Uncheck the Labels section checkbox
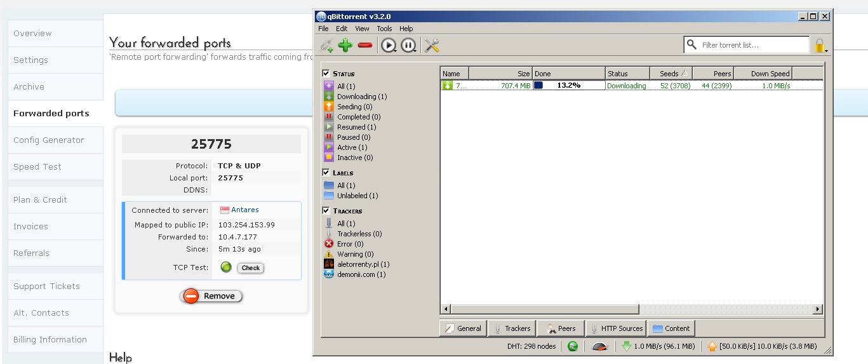This screenshot has width=868, height=364. coord(326,173)
